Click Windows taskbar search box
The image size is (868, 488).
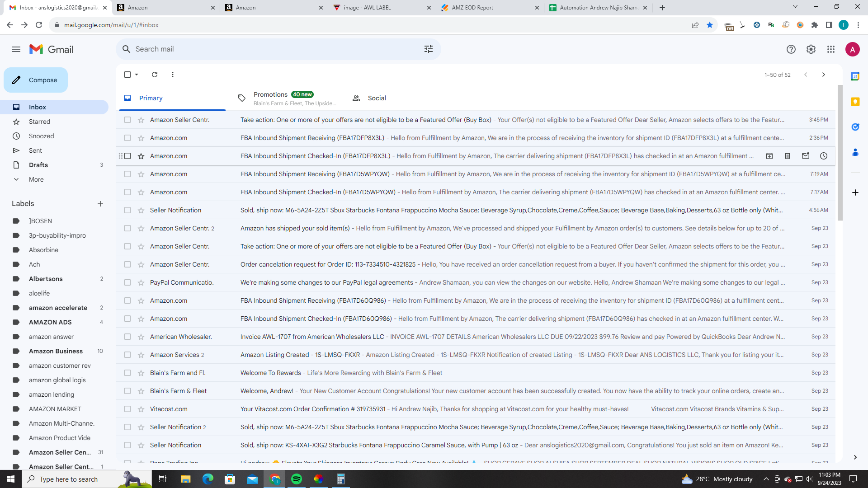pos(86,479)
